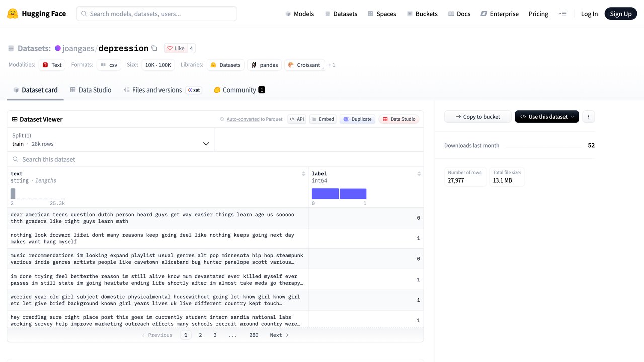Viewport: 644px width, 362px height.
Task: Open Data Studio from viewer toolbar
Action: pyautogui.click(x=399, y=119)
